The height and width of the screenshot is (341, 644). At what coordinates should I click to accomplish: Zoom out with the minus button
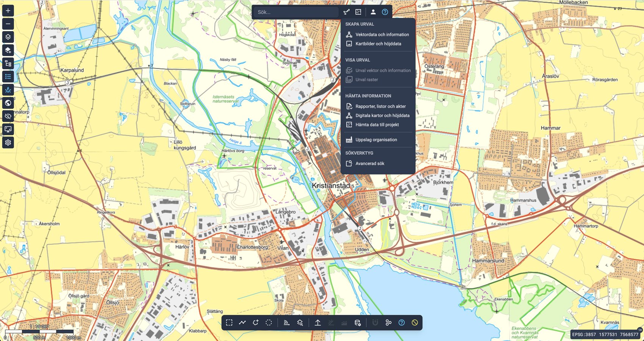[8, 24]
